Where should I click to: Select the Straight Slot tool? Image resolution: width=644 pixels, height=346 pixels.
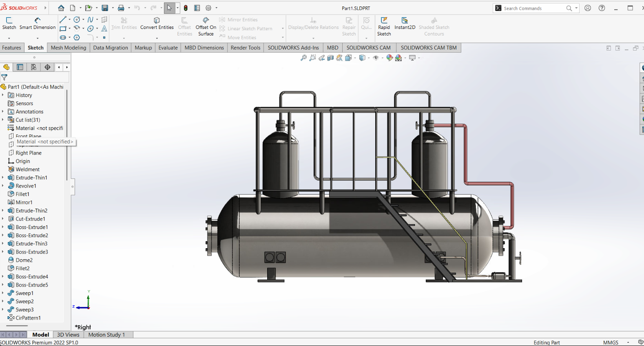63,37
